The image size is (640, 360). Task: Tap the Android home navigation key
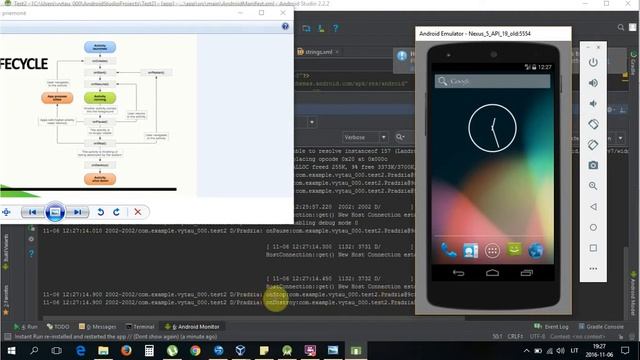click(x=492, y=273)
